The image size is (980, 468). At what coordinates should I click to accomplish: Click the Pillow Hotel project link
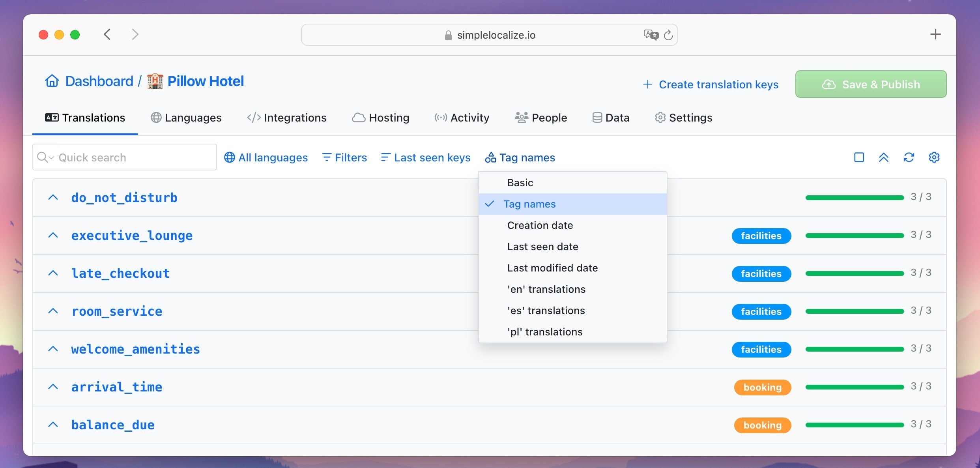[206, 81]
